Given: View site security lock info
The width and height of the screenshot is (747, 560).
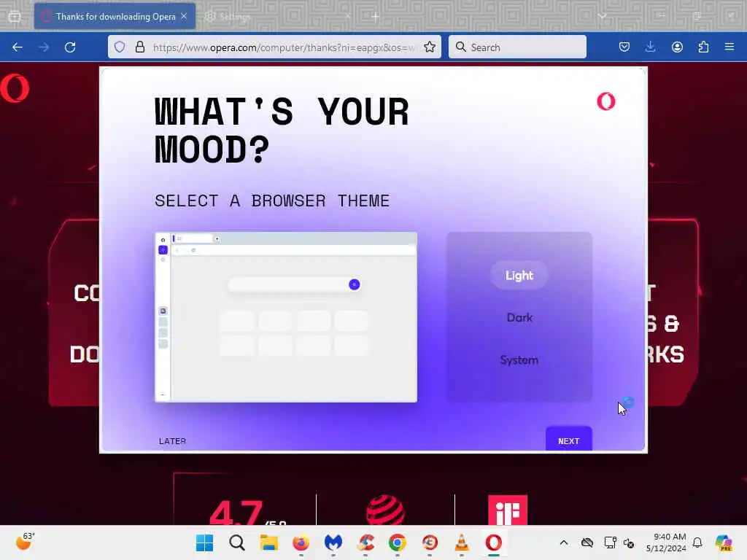Looking at the screenshot, I should tap(139, 47).
